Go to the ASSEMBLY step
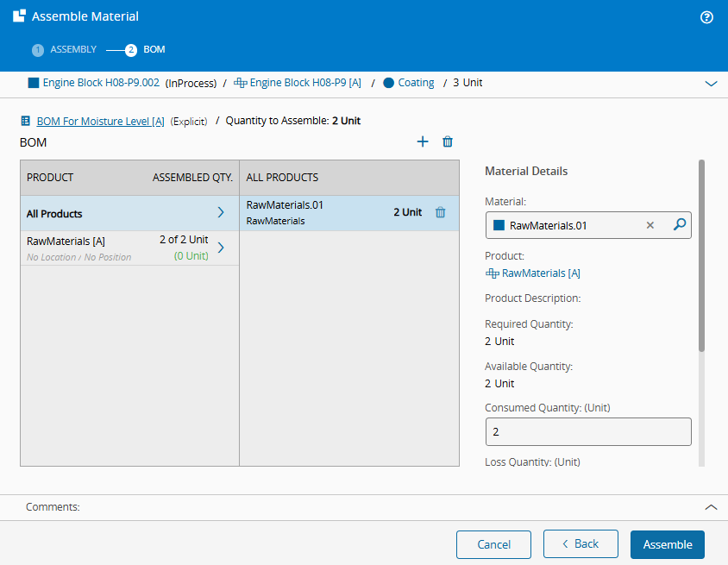 (x=65, y=50)
